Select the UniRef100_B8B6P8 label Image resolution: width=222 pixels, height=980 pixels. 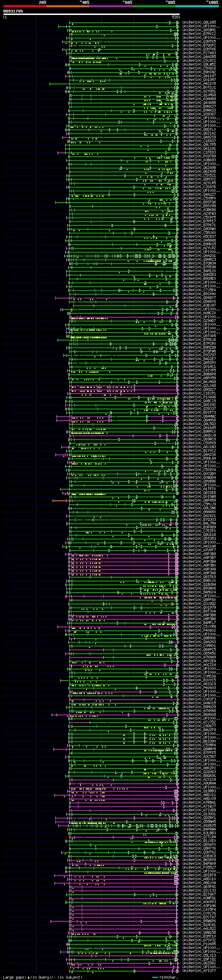[199, 374]
